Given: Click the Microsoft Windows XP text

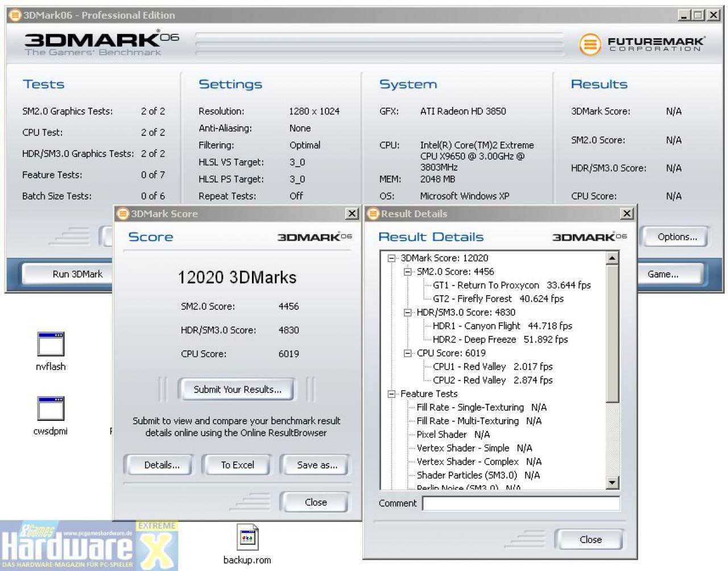Looking at the screenshot, I should click(465, 196).
